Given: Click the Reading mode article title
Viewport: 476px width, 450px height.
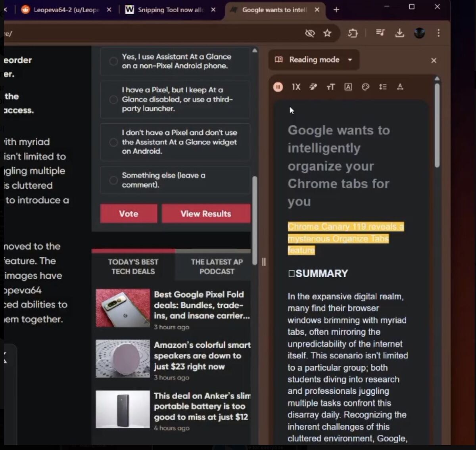Looking at the screenshot, I should coord(339,166).
